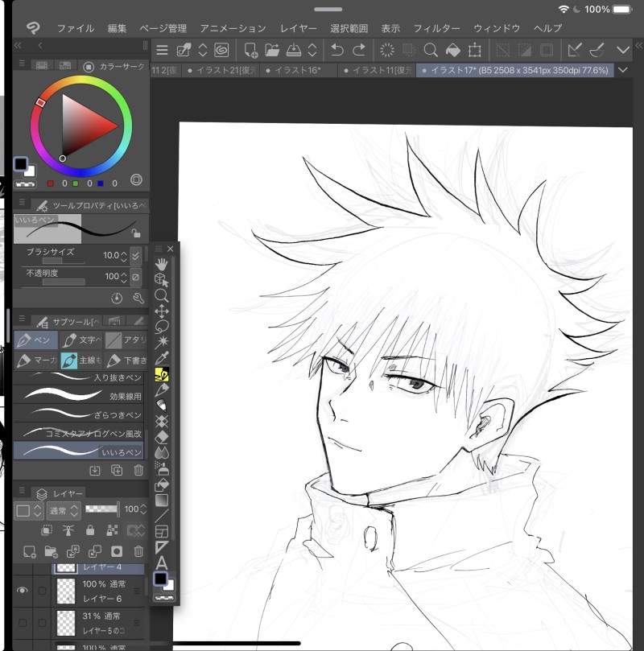Toggle brush size pen-pressure dynamics button

coord(135,255)
